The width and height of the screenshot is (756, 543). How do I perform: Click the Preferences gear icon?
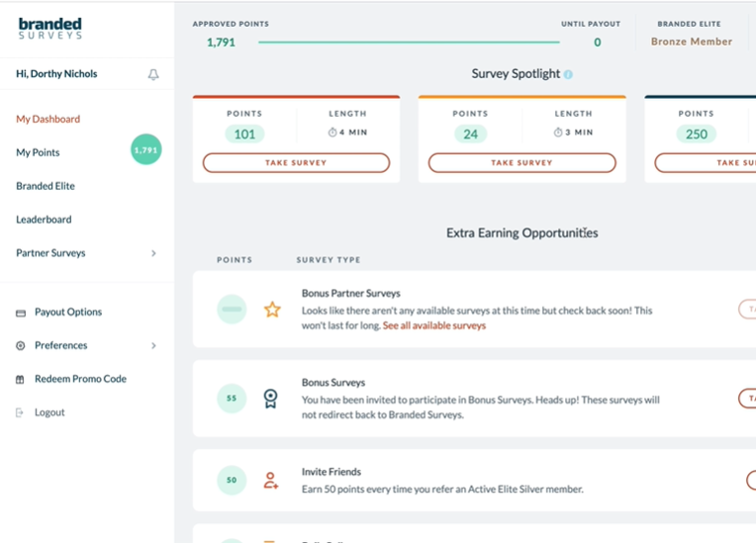tap(20, 345)
